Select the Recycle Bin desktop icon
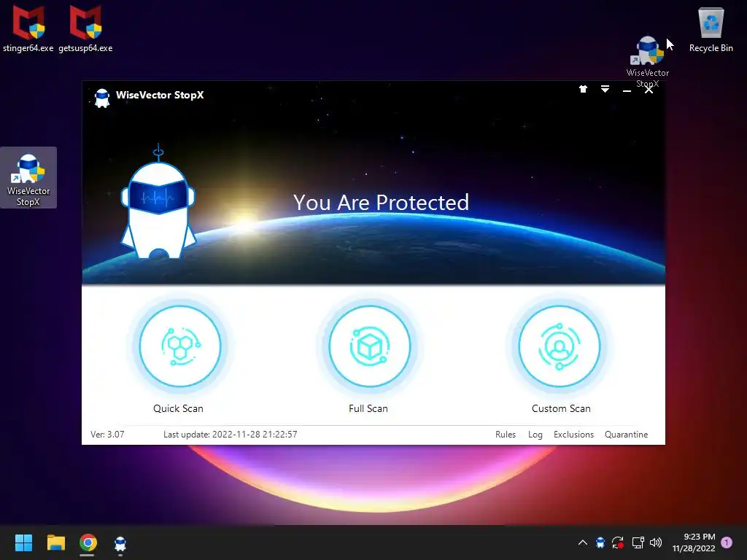 click(x=711, y=29)
